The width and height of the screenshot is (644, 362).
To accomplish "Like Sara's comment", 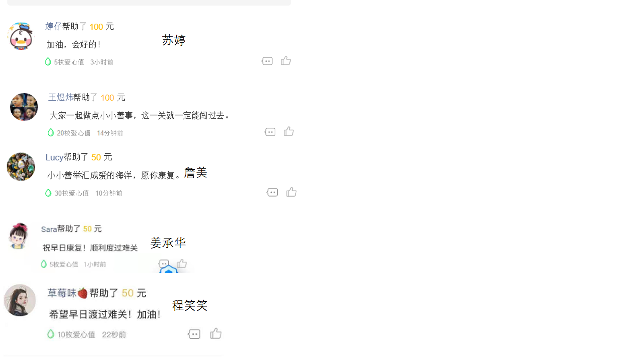I will tap(182, 263).
